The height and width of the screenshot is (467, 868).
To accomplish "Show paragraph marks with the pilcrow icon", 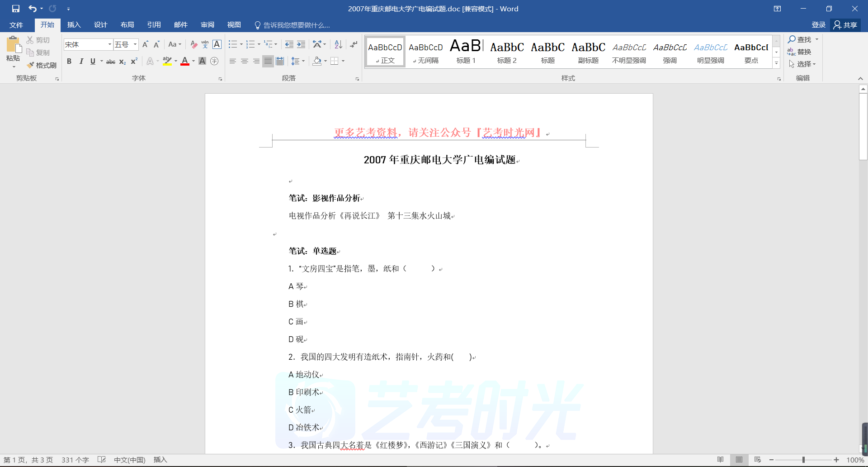I will click(354, 44).
